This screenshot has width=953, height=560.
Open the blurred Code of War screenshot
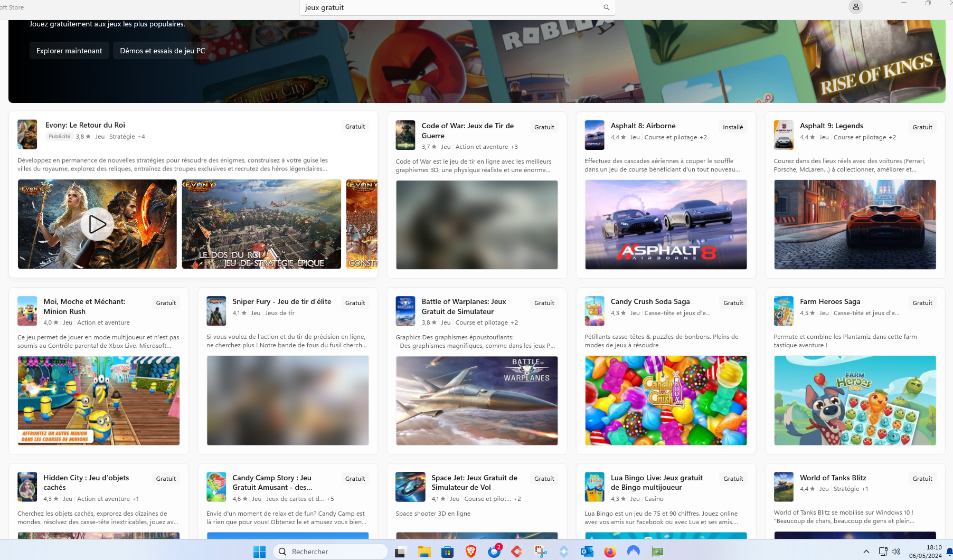pyautogui.click(x=477, y=225)
